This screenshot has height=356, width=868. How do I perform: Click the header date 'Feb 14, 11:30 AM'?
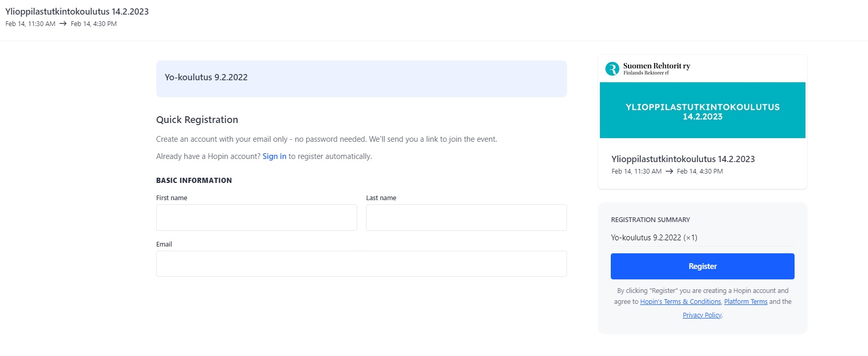click(x=30, y=24)
